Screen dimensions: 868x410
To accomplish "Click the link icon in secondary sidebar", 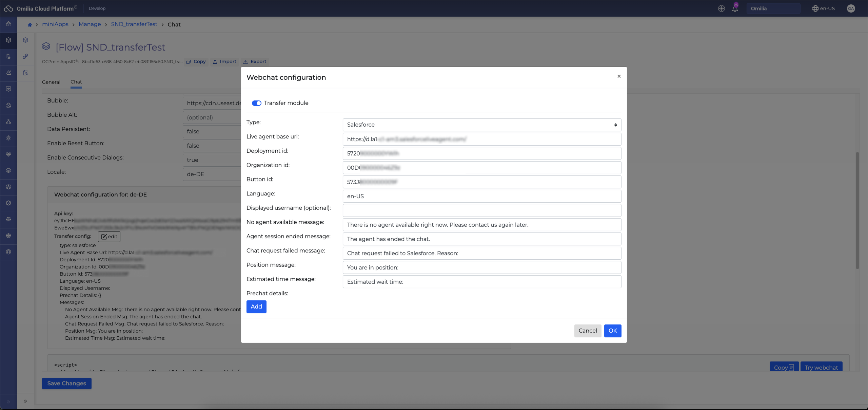I will (x=25, y=56).
